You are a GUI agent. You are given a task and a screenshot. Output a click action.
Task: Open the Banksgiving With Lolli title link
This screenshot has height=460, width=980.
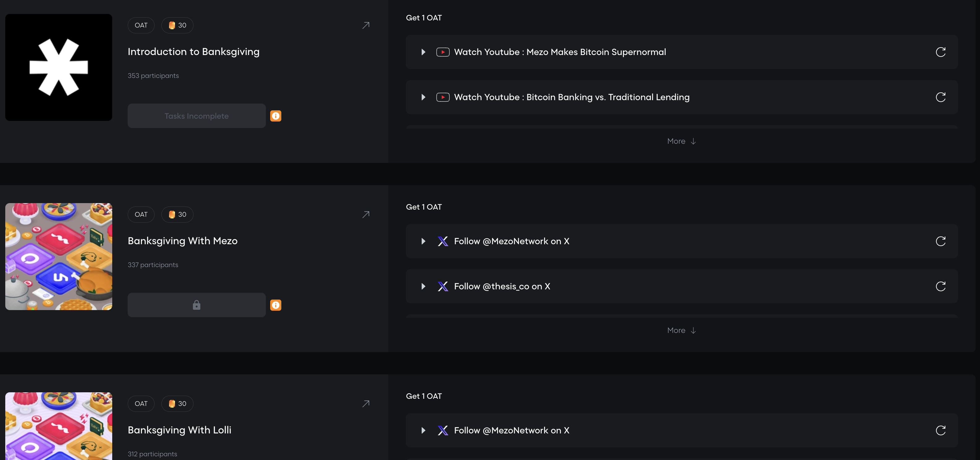[179, 430]
